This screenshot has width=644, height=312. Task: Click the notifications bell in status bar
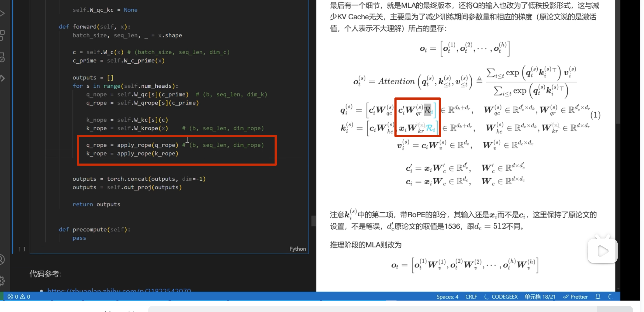pos(598,297)
